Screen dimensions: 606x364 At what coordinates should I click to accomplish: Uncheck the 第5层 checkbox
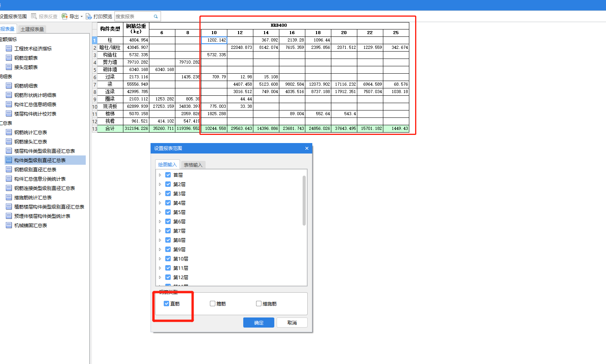pyautogui.click(x=168, y=212)
